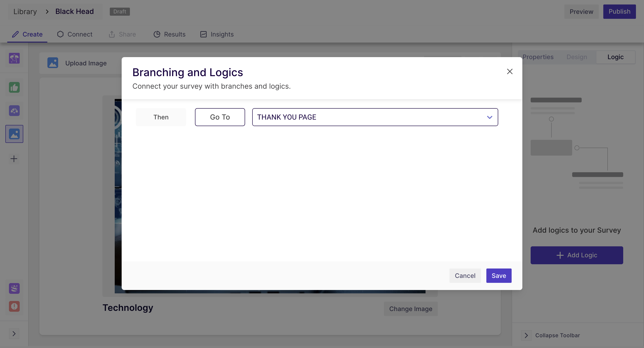644x348 pixels.
Task: Click the Go To action button
Action: point(220,117)
